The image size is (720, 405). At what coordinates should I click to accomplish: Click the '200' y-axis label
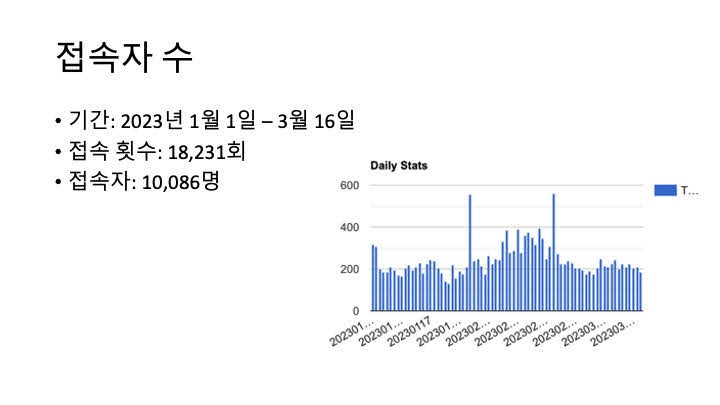pyautogui.click(x=349, y=270)
